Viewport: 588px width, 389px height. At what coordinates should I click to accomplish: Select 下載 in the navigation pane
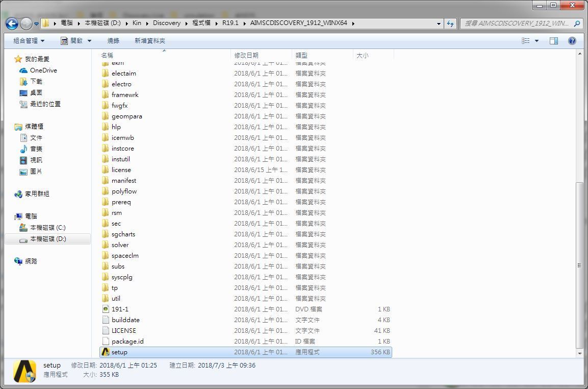click(36, 82)
